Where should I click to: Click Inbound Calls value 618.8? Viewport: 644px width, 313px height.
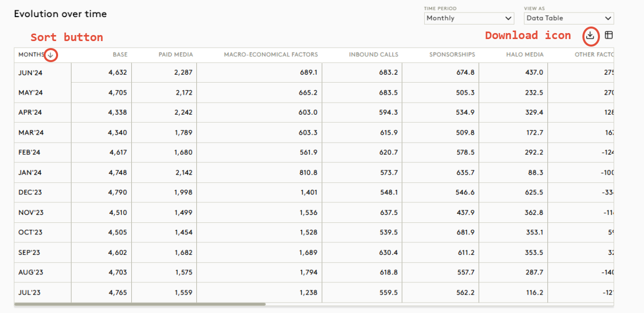pos(389,272)
